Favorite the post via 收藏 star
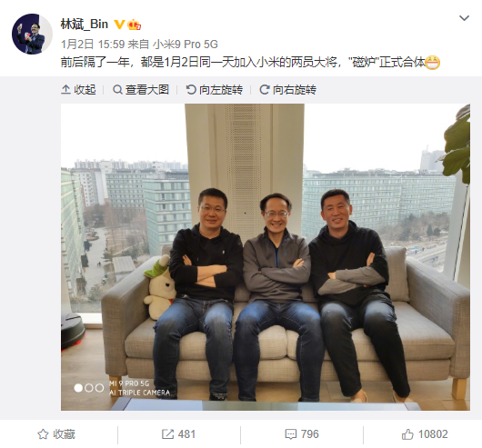The width and height of the screenshot is (482, 448). pos(56,434)
